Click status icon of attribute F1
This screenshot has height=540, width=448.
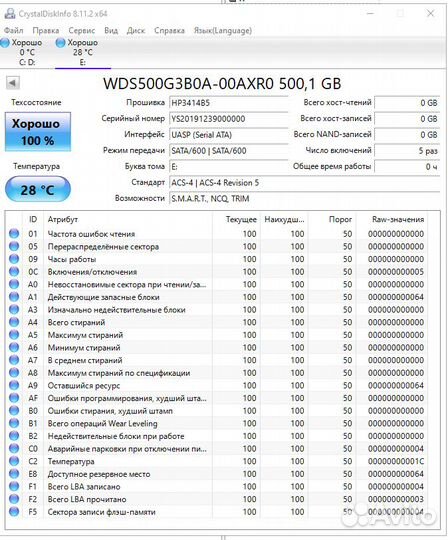point(14,486)
